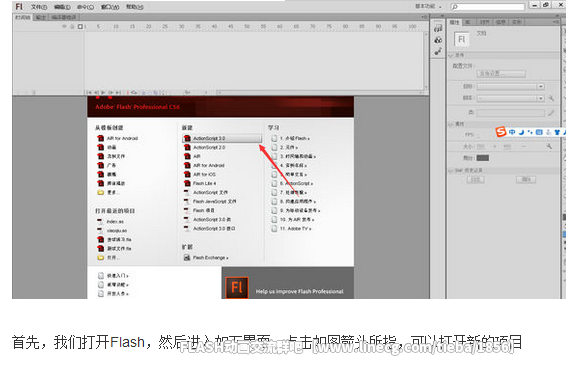Screen dimensions: 566x366
Task: Click the page icon beside 快速入门
Action: click(x=101, y=275)
